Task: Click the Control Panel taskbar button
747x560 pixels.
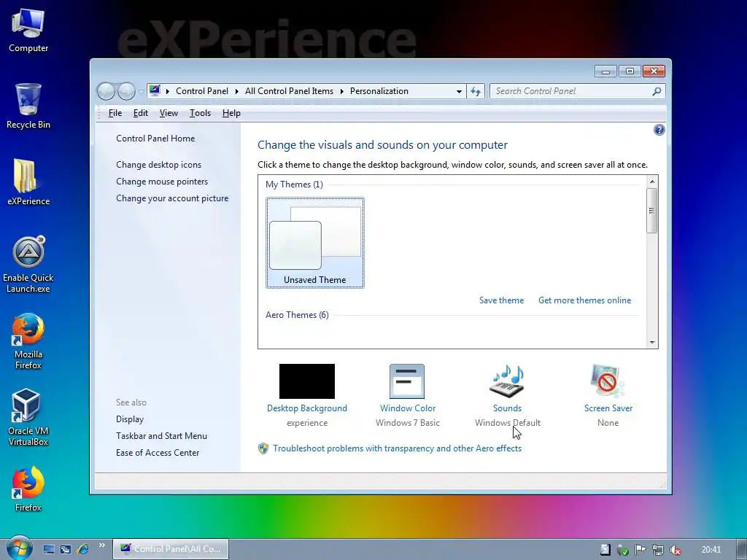Action: (171, 549)
